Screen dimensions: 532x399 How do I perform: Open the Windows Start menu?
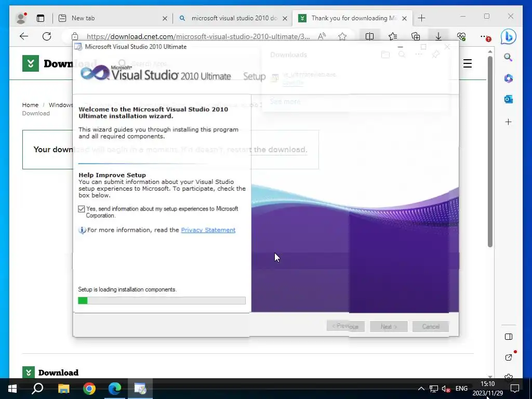(x=12, y=389)
